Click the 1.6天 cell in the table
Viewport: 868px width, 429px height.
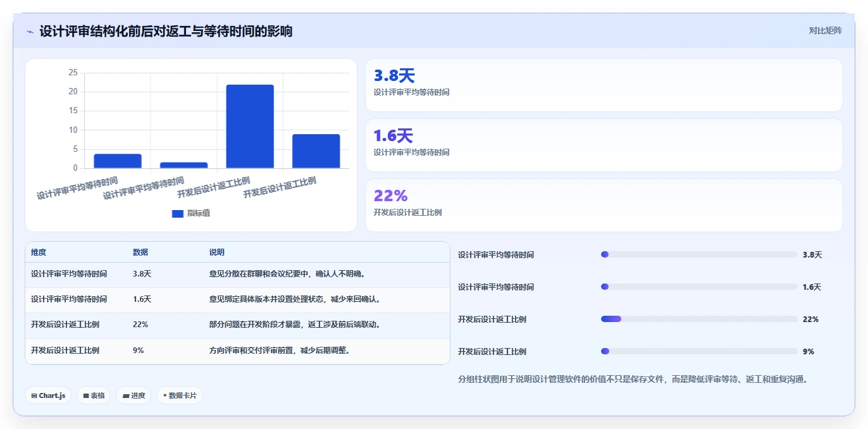(142, 299)
